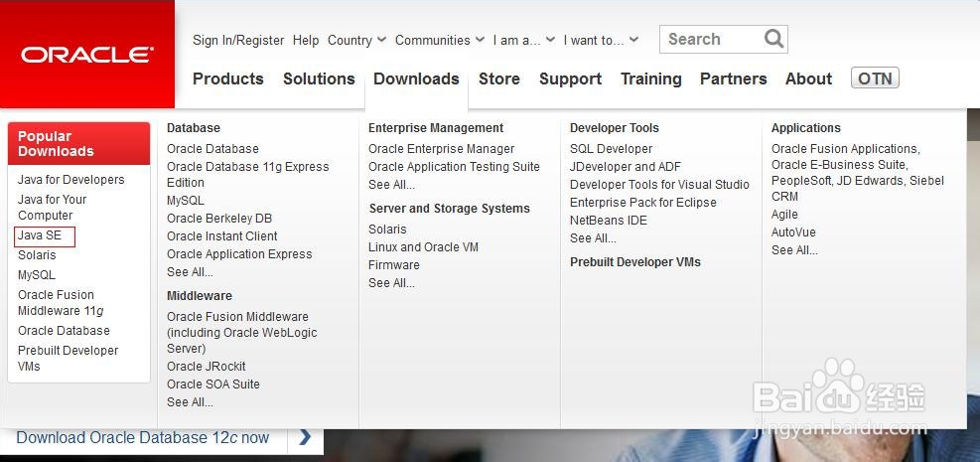Click See All under the Middleware section
This screenshot has width=980, height=462.
coord(190,402)
